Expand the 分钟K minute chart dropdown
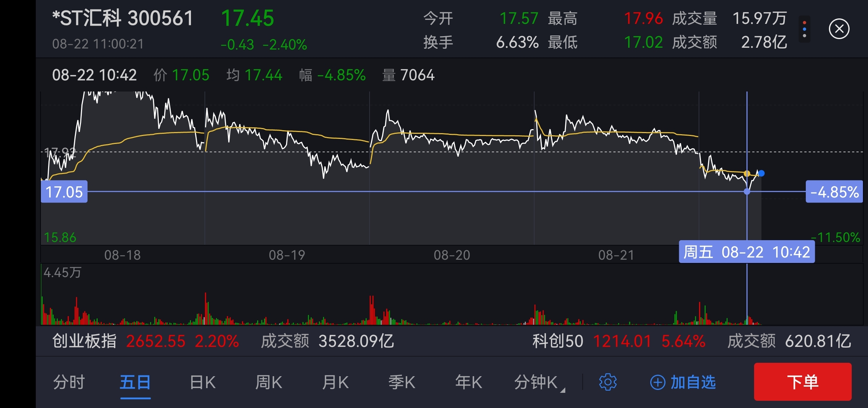Image resolution: width=868 pixels, height=408 pixels. click(539, 382)
